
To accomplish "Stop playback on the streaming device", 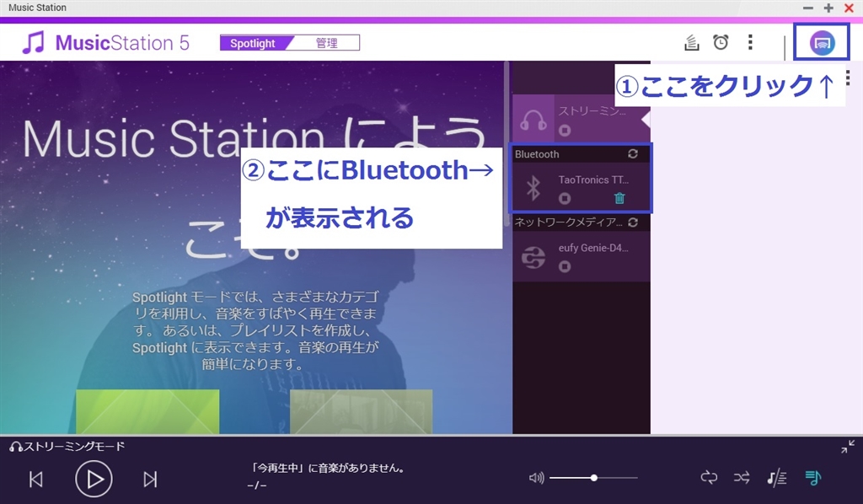I will (565, 131).
